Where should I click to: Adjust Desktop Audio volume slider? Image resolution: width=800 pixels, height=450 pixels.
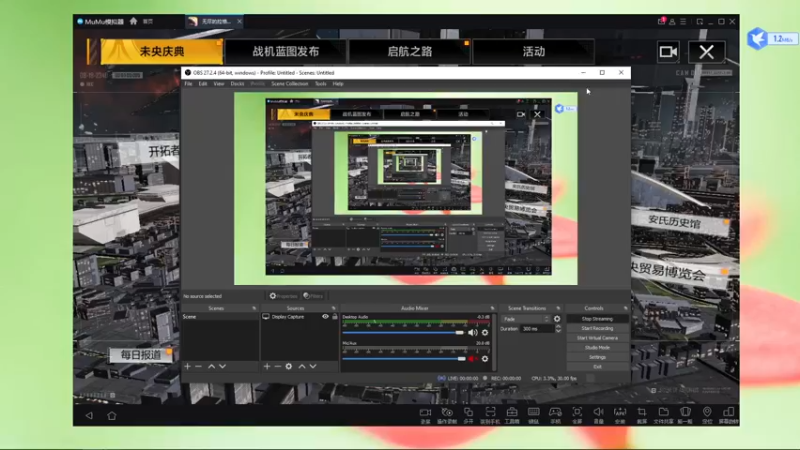(x=403, y=333)
